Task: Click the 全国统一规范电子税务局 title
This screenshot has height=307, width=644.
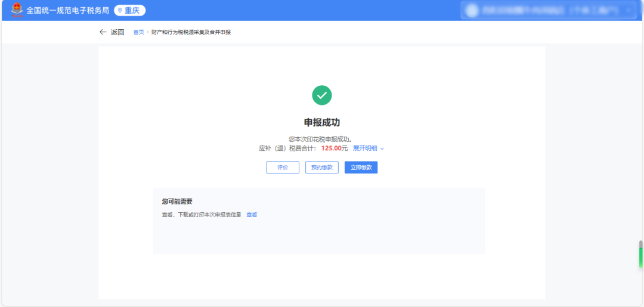Action: [67, 11]
